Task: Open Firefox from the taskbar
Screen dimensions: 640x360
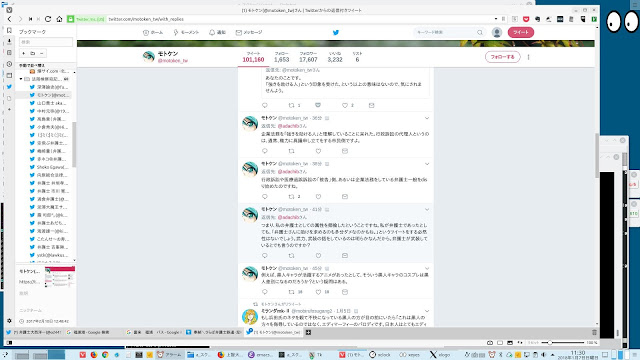Action: click(94, 355)
